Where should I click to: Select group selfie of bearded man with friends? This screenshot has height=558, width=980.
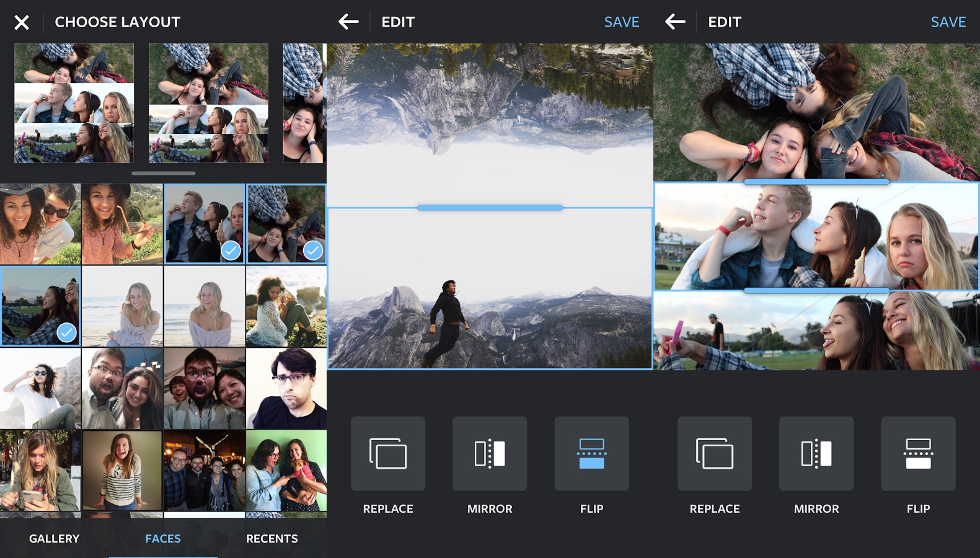[205, 388]
